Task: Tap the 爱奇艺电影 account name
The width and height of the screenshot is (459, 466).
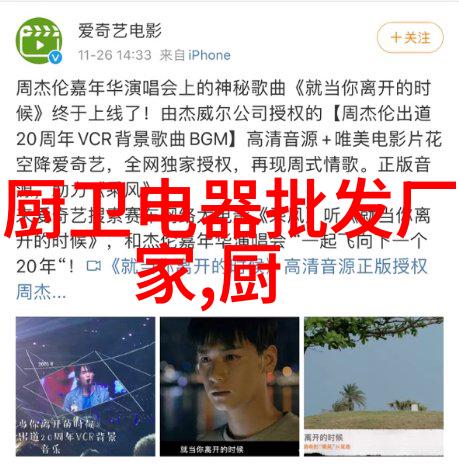Action: pyautogui.click(x=120, y=31)
